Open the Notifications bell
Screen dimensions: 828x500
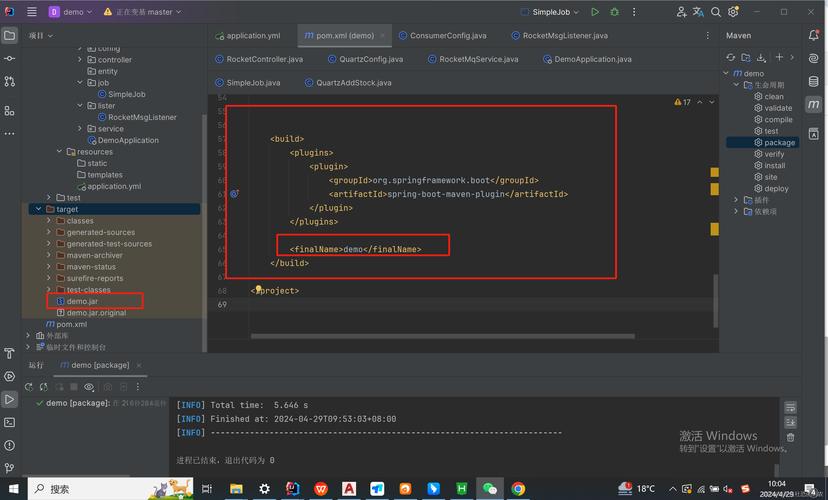click(x=813, y=35)
